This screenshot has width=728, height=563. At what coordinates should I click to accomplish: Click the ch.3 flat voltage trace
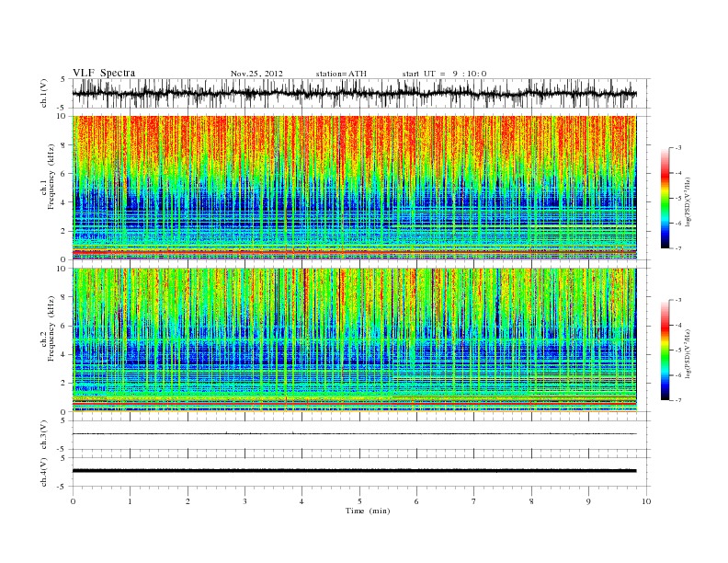[x=354, y=434]
